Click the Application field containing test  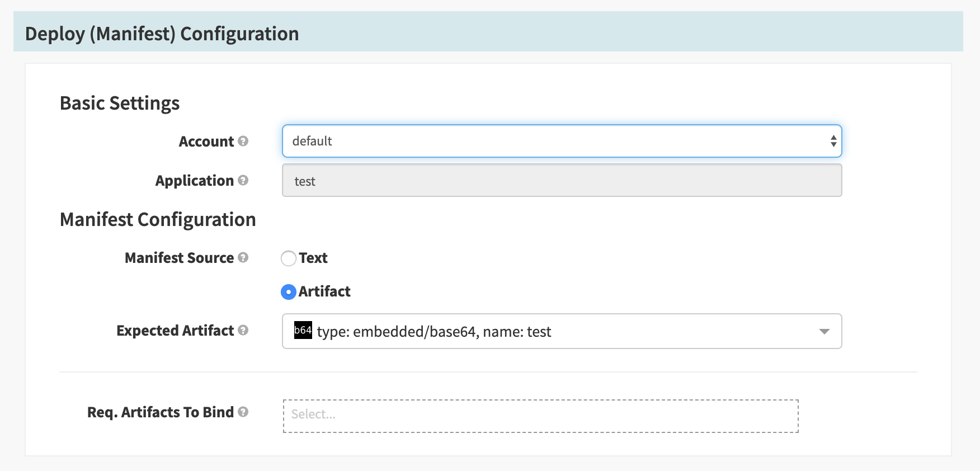point(562,180)
